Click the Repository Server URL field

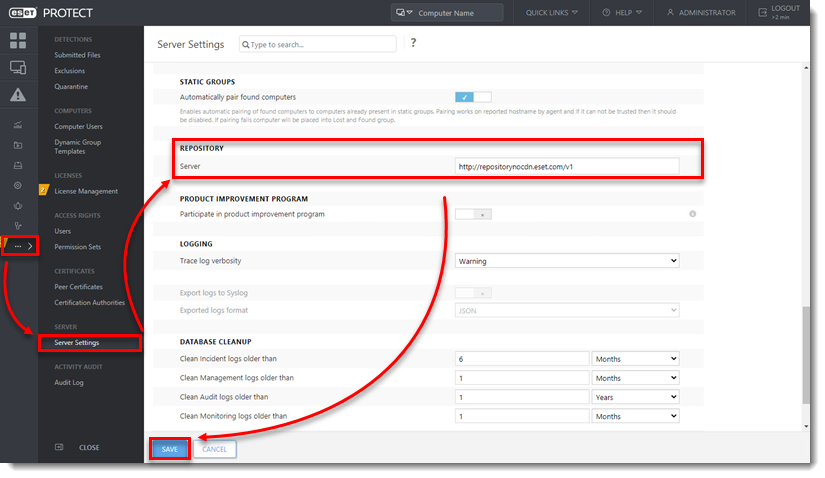[x=566, y=166]
